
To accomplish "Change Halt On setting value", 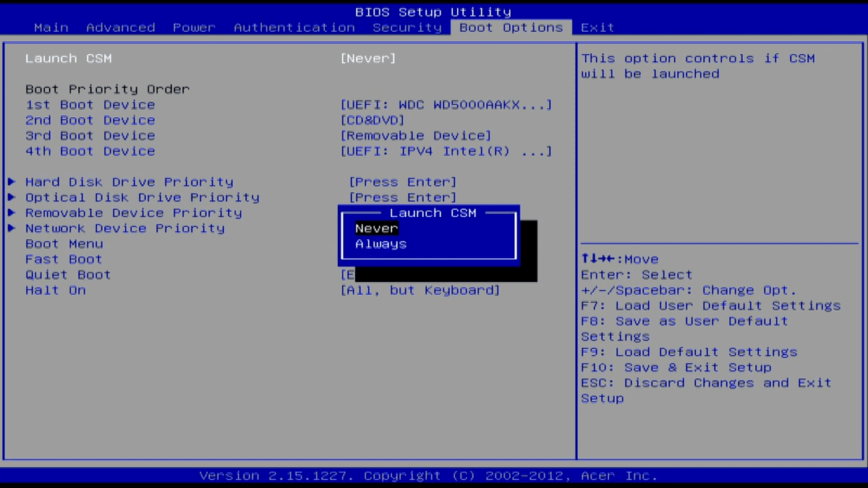I will coord(420,291).
